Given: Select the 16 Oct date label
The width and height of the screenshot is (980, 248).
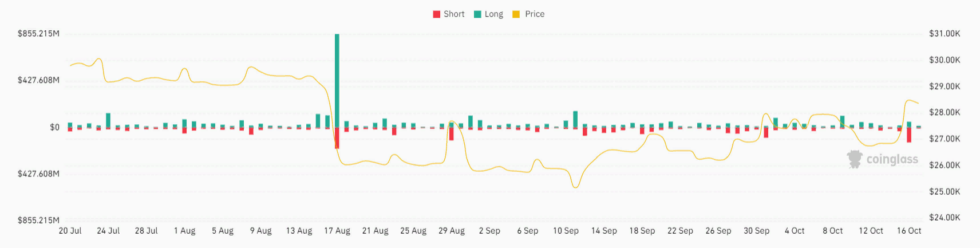Looking at the screenshot, I should tap(909, 231).
